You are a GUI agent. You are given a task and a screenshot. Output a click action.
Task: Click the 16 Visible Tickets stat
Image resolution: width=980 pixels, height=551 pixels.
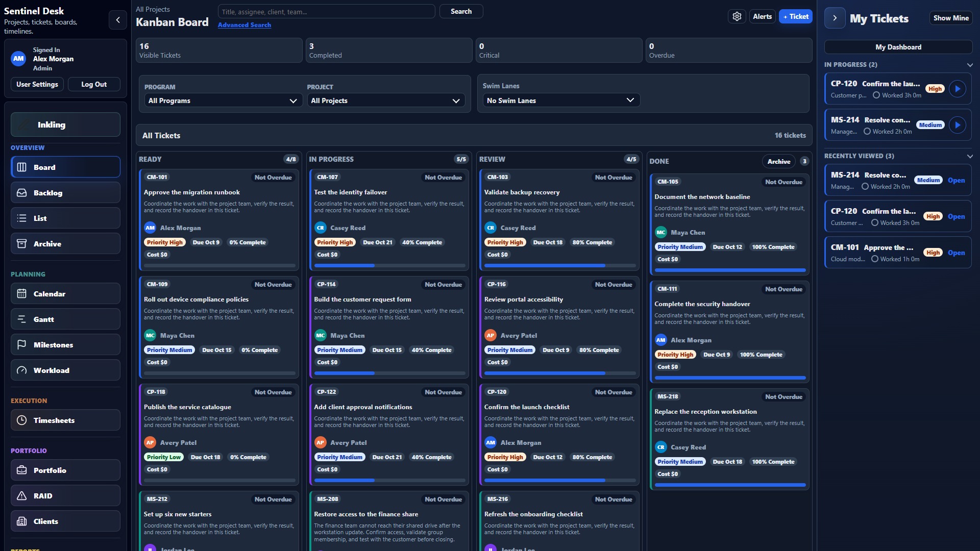click(219, 50)
